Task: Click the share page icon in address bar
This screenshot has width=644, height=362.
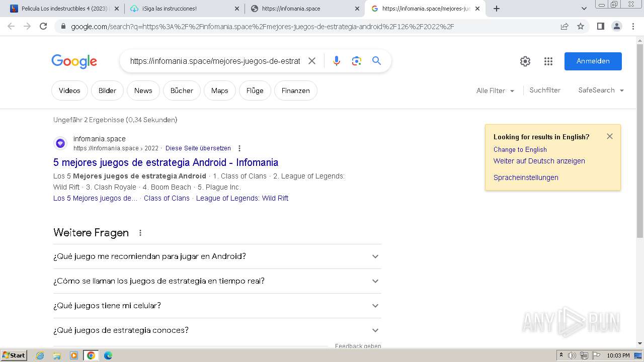Action: [x=565, y=26]
